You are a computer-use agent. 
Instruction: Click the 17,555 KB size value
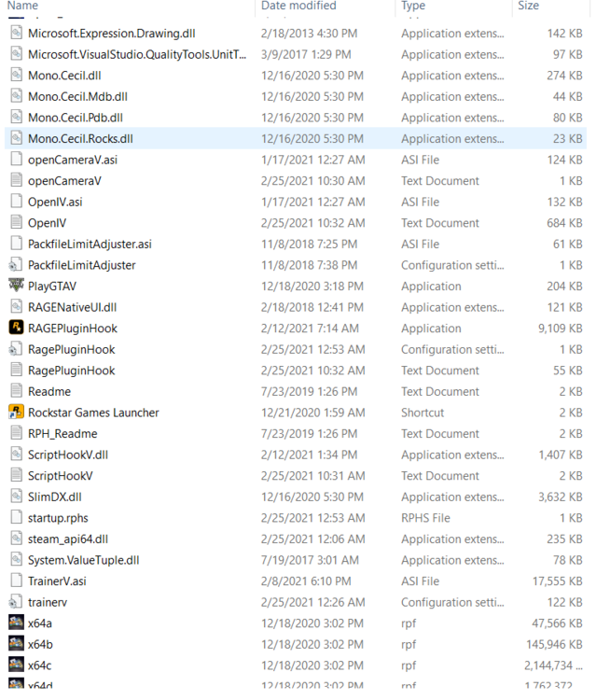[x=557, y=581]
